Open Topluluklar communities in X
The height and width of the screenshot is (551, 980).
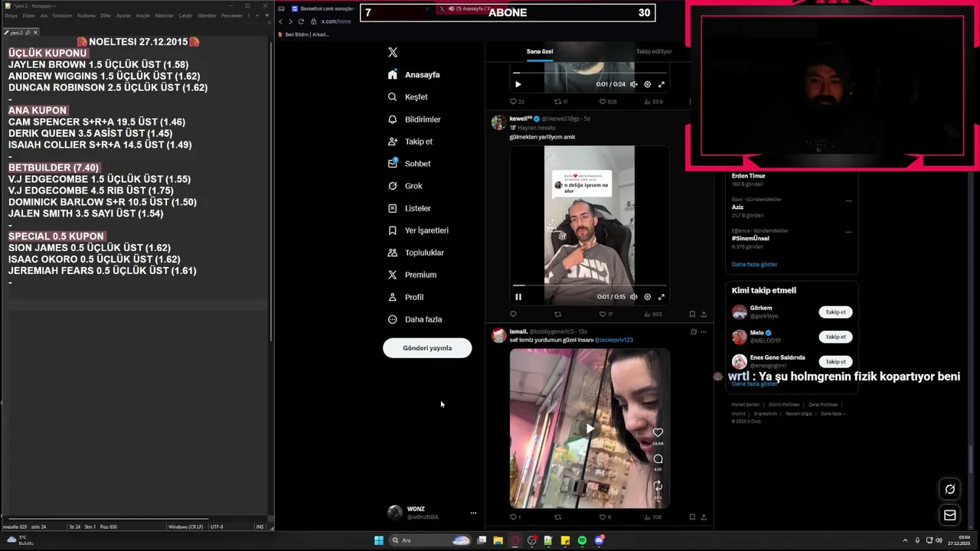[416, 253]
